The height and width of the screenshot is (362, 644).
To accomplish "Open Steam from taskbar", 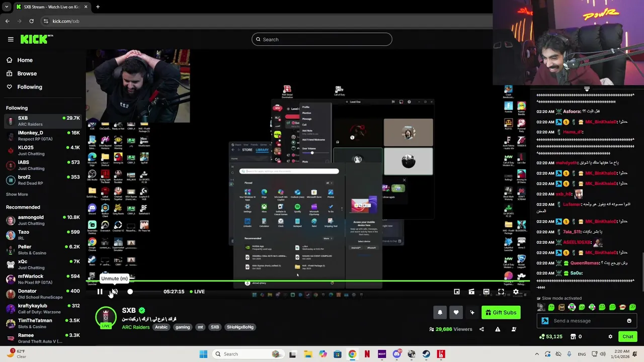I will coord(426,354).
